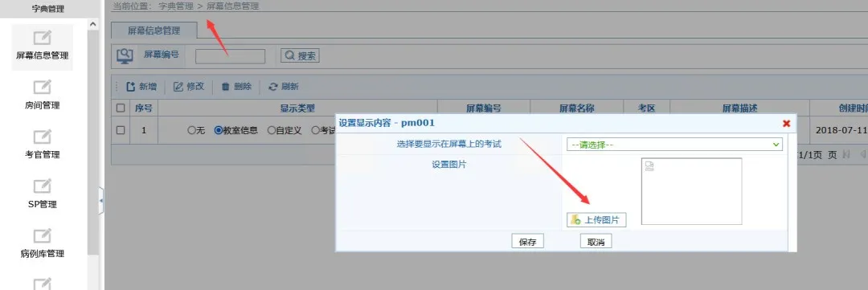Click the image preview box
The width and height of the screenshot is (868, 290).
691,191
